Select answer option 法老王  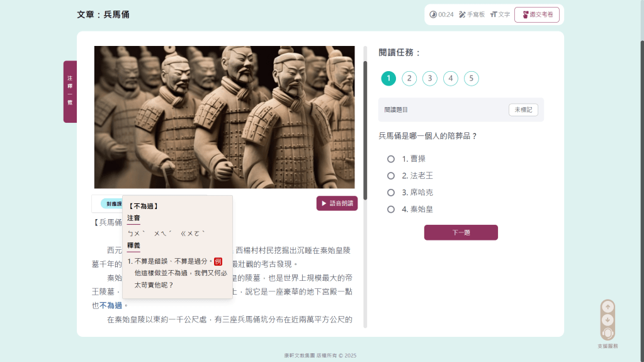[x=391, y=176]
